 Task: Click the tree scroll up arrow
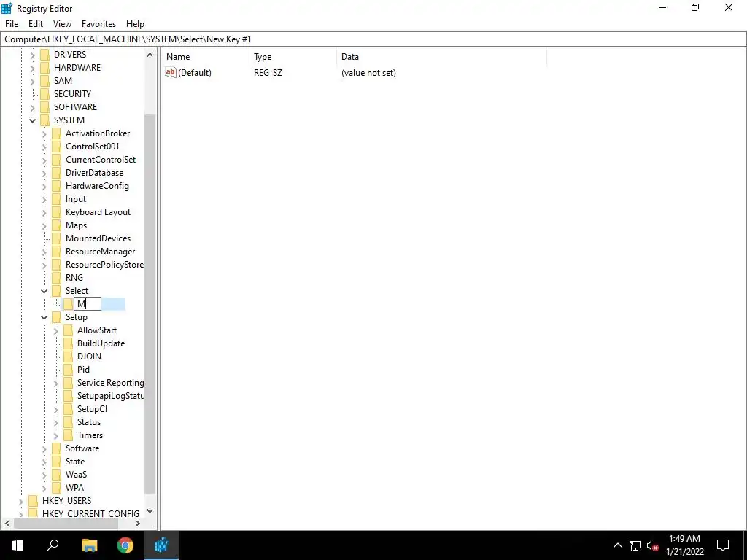150,55
